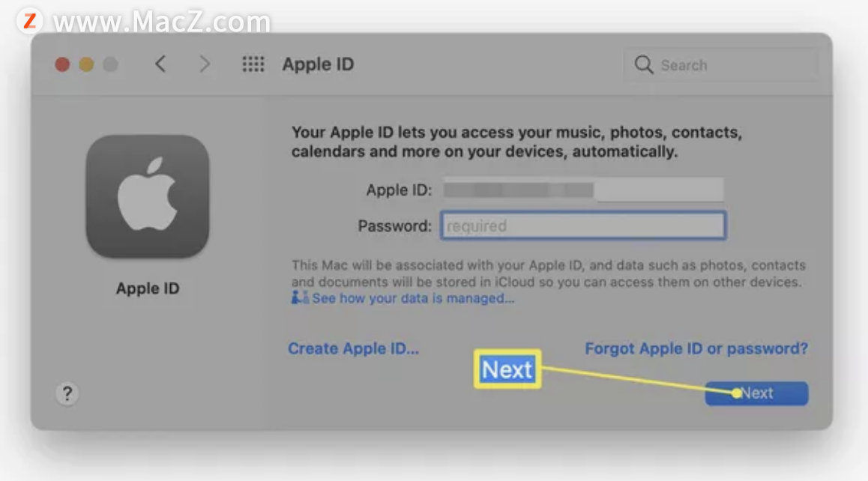Click the yellow-highlighted Next callout label

(x=507, y=369)
